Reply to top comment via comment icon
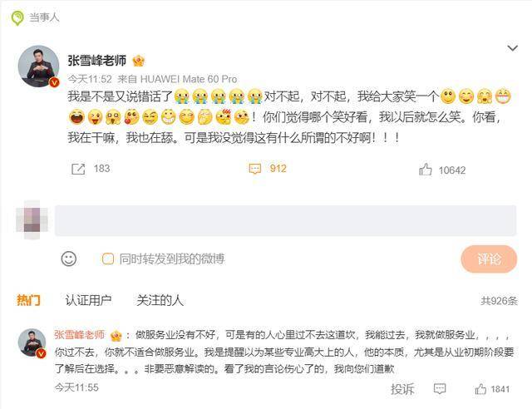This screenshot has width=532, height=409. (x=440, y=389)
